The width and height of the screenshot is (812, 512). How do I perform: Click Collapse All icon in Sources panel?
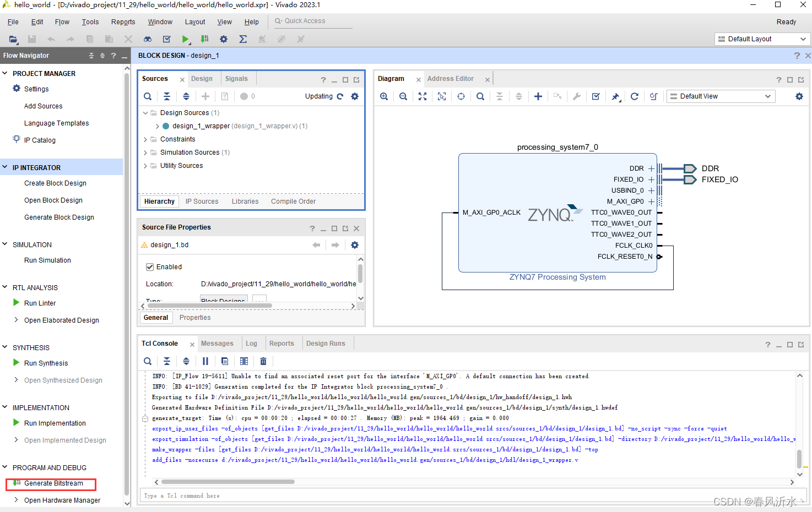167,96
